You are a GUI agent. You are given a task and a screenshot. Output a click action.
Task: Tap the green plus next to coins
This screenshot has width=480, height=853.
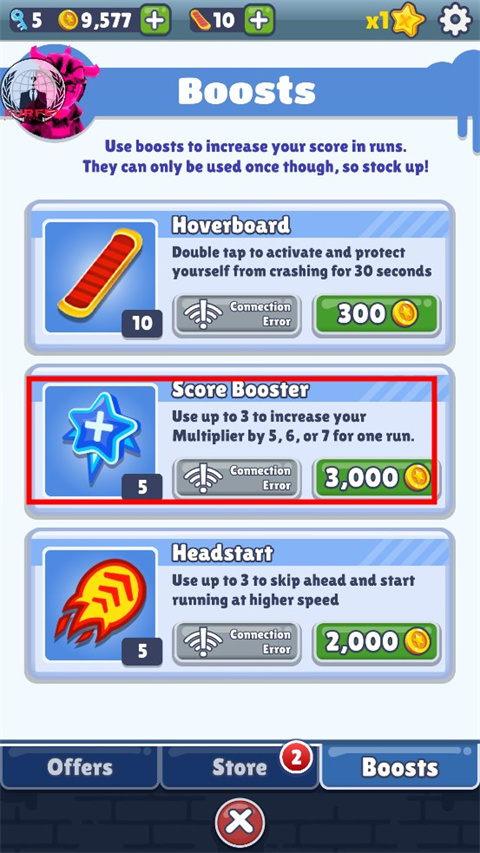pos(157,21)
